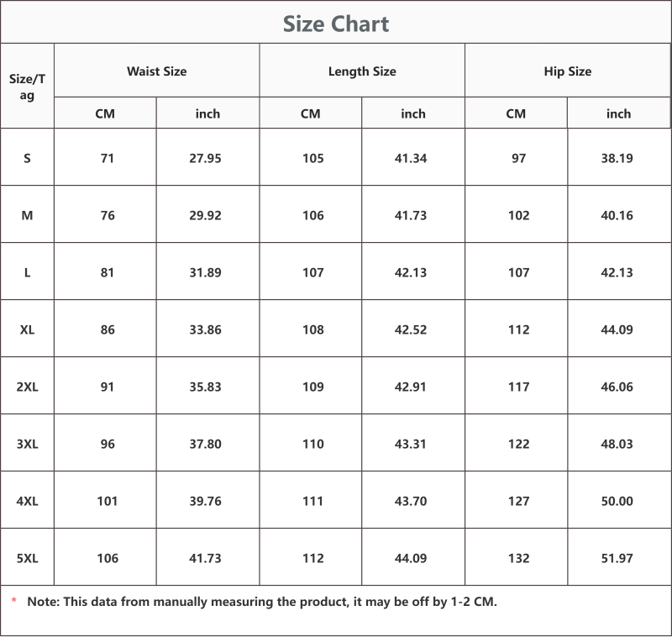672x637 pixels.
Task: Click the waist value 101 cell
Action: (108, 501)
